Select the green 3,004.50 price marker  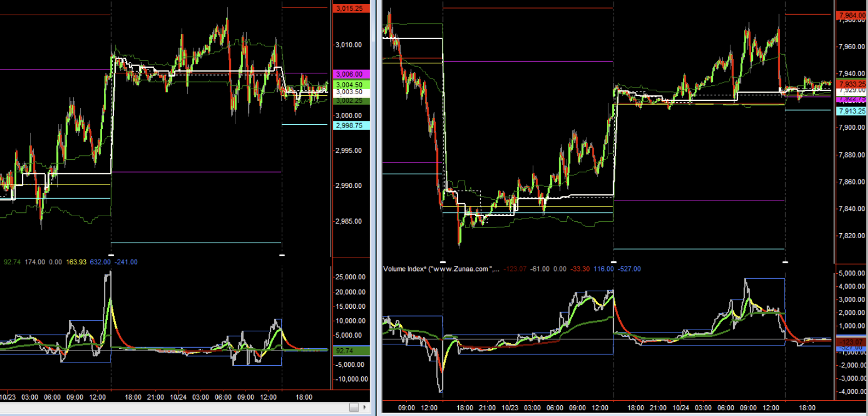tap(352, 85)
